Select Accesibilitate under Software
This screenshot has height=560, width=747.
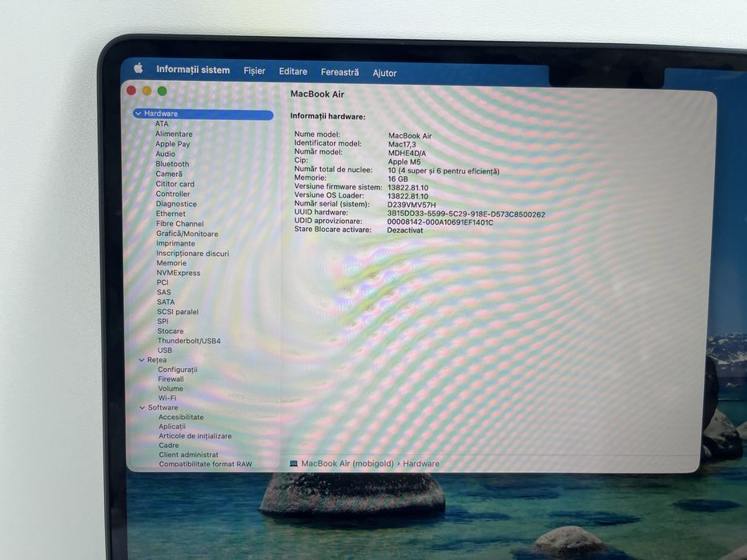[181, 417]
